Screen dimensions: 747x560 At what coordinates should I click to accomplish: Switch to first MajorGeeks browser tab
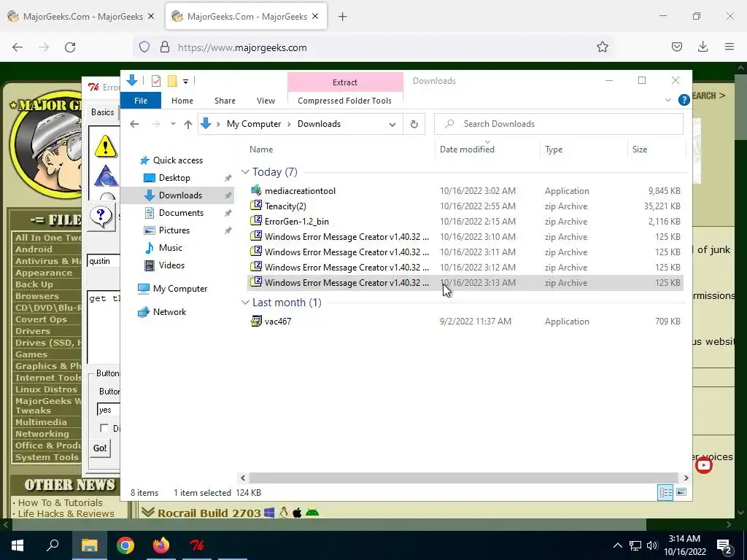point(82,17)
